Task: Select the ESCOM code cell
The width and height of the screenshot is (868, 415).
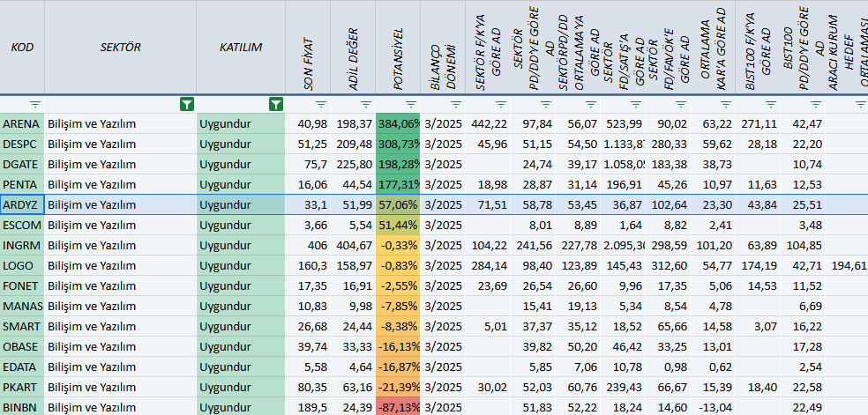Action: pyautogui.click(x=22, y=225)
